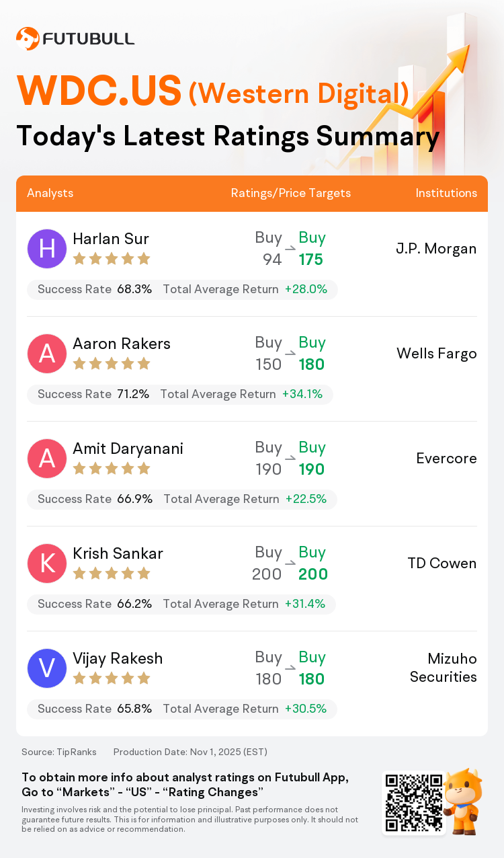Image resolution: width=504 pixels, height=858 pixels.
Task: Click the orange bull mascot
Action: click(464, 800)
